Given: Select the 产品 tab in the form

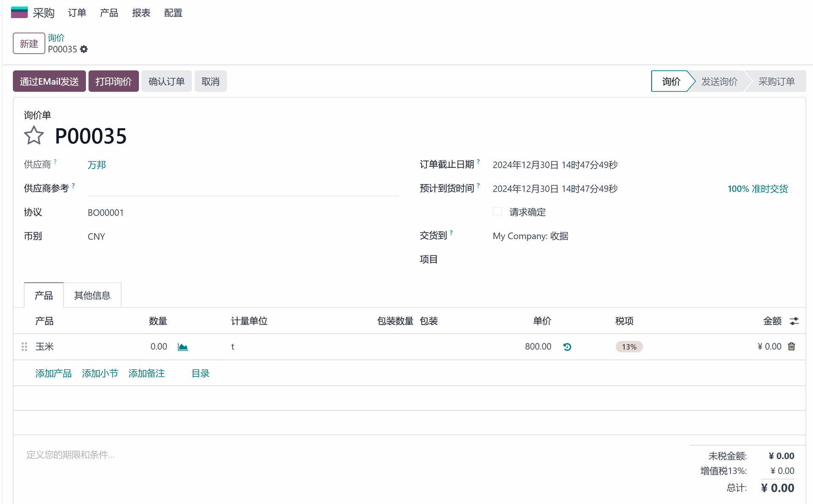Looking at the screenshot, I should tap(44, 295).
